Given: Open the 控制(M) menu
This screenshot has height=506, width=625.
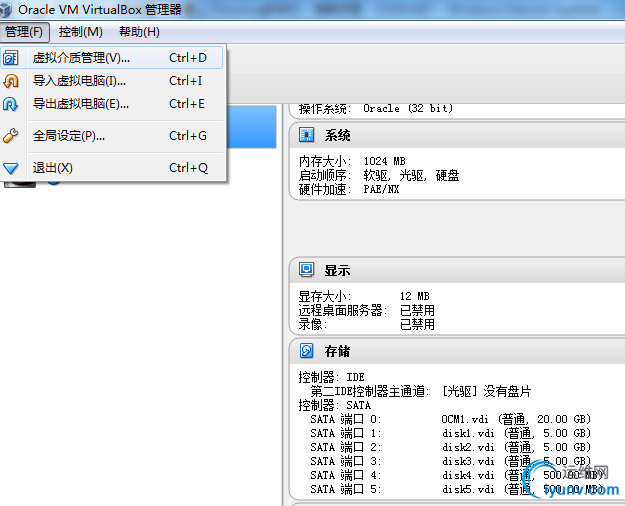Looking at the screenshot, I should click(x=81, y=32).
